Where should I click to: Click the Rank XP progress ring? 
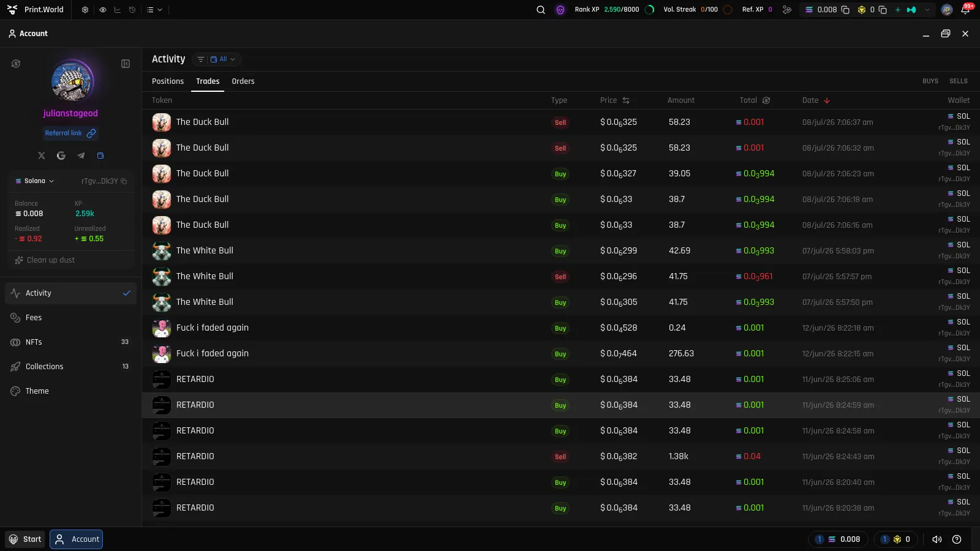tap(650, 10)
